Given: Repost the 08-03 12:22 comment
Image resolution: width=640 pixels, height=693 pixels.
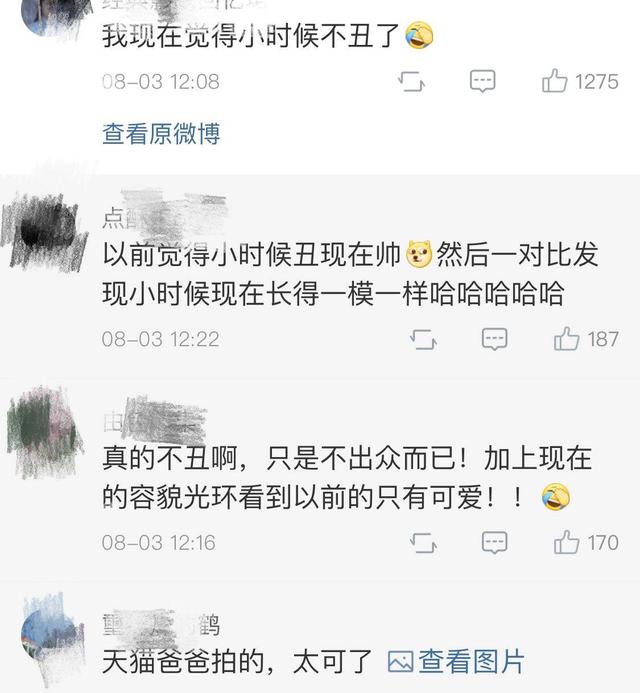Looking at the screenshot, I should click(423, 339).
